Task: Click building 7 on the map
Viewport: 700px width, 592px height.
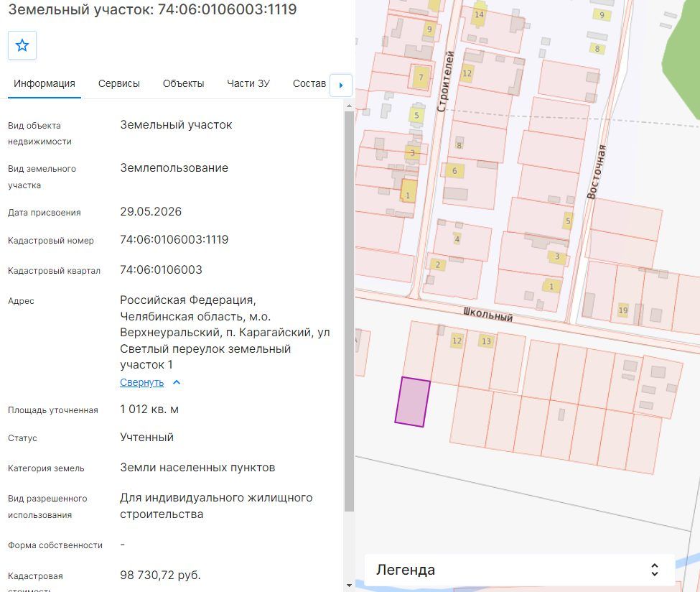Action: [x=421, y=78]
